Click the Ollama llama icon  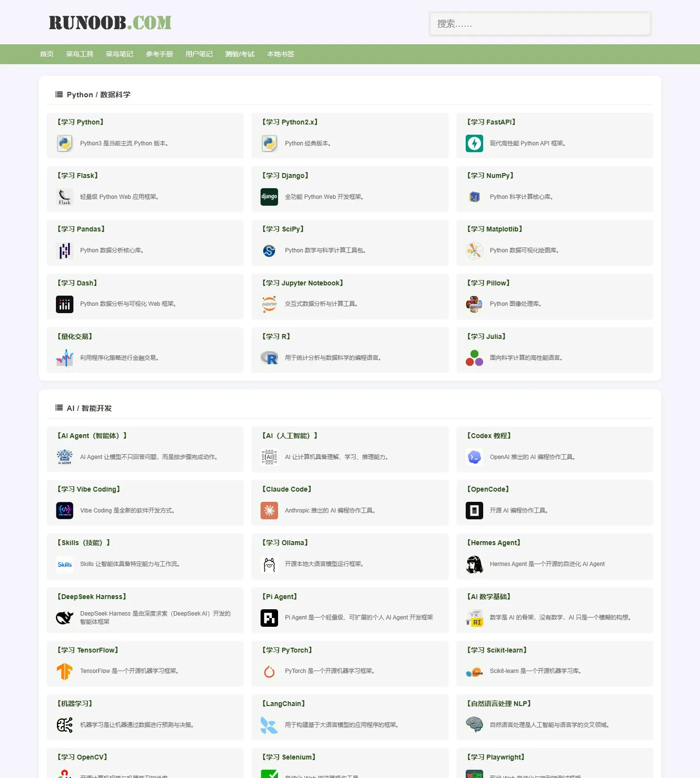point(269,564)
